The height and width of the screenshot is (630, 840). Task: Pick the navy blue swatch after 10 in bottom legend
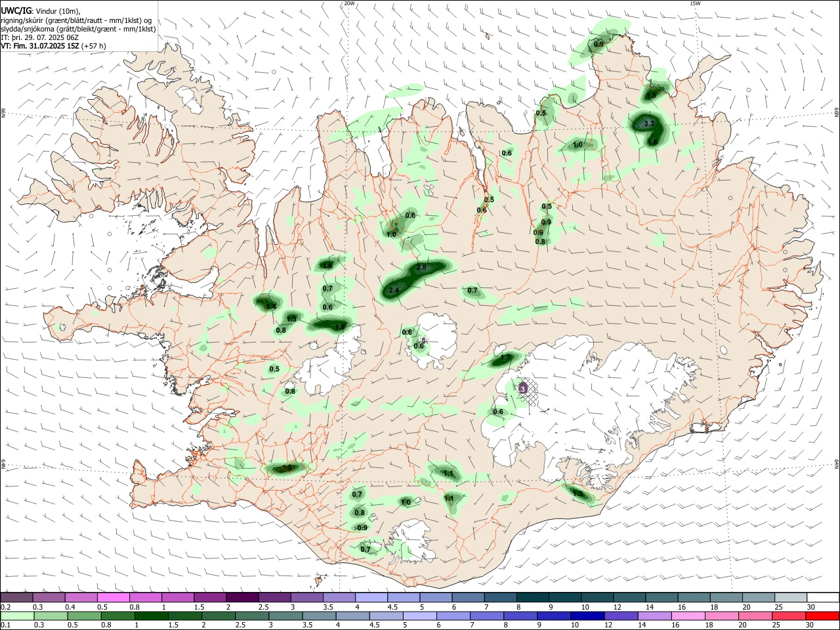point(587,616)
